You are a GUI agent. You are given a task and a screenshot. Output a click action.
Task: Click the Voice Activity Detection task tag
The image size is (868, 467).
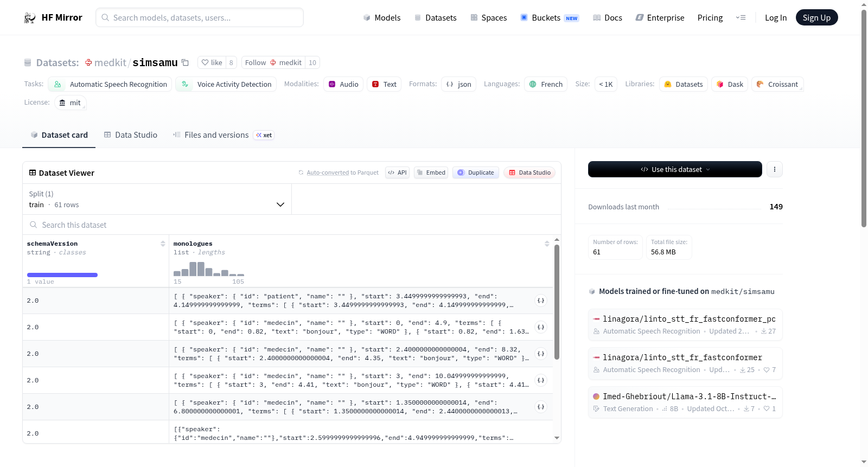tap(226, 84)
